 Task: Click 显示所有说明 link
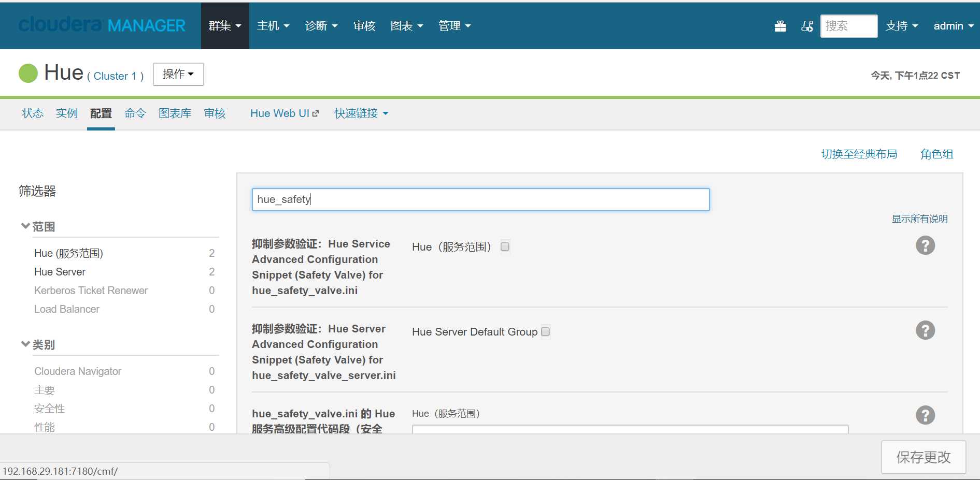(919, 219)
